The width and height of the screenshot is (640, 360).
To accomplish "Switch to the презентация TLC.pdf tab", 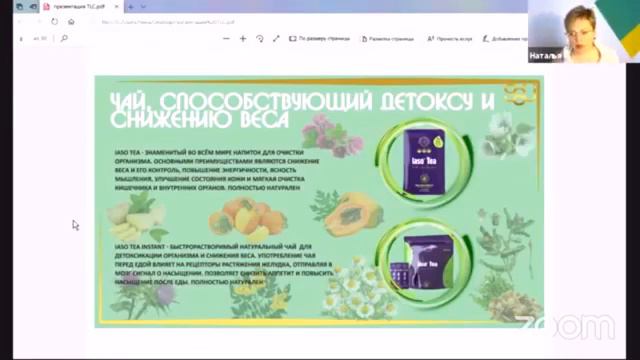I will 81,7.
